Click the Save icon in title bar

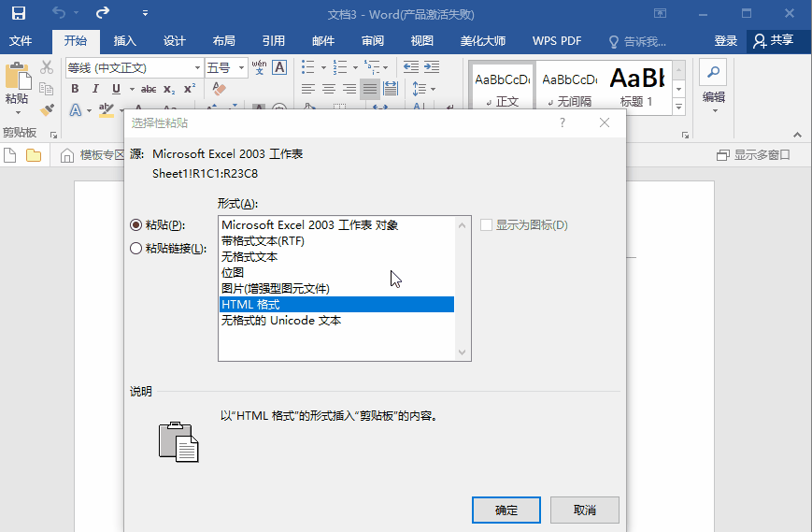[x=19, y=13]
